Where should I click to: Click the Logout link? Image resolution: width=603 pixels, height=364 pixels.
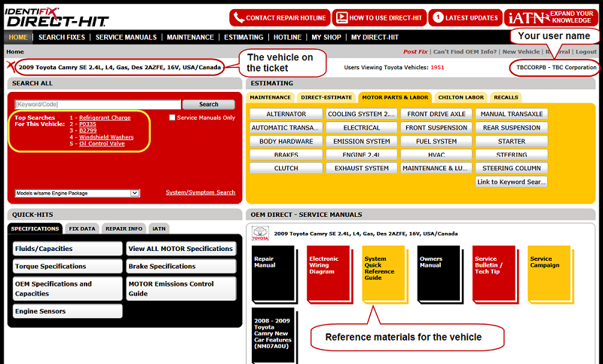click(x=586, y=51)
